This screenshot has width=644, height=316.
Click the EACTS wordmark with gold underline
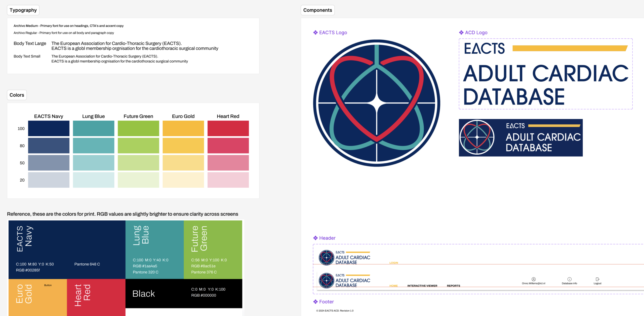pyautogui.click(x=485, y=48)
